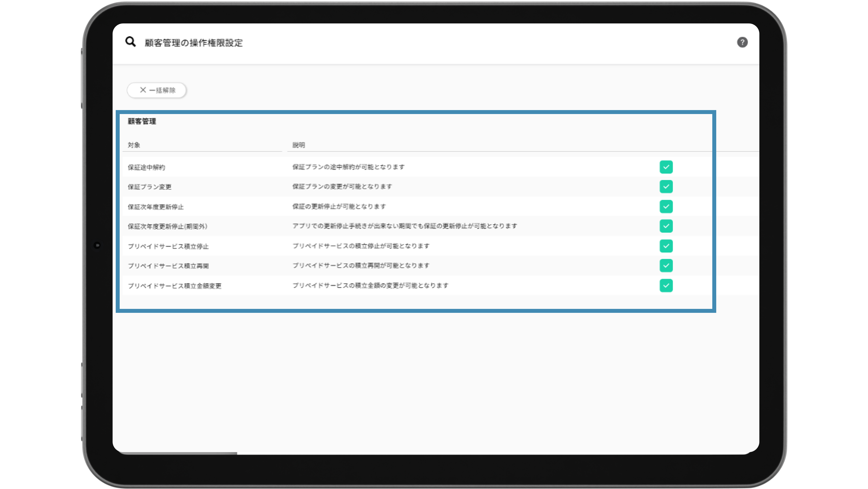Screen dimensions: 868x489
Task: Select the 保証途中解約 row label
Action: (x=146, y=168)
